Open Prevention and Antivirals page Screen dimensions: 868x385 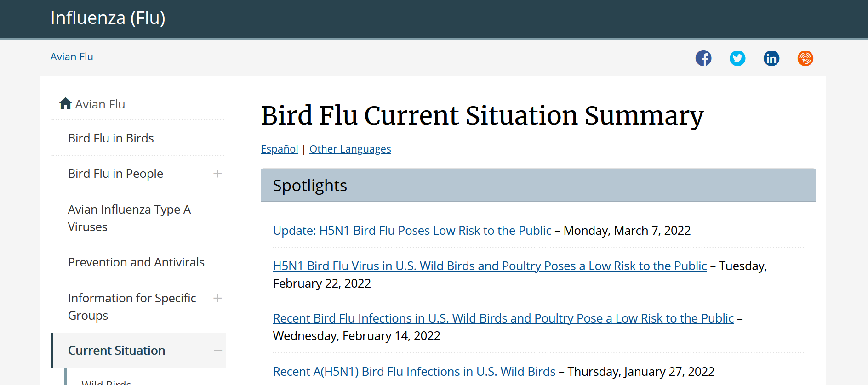(x=136, y=262)
